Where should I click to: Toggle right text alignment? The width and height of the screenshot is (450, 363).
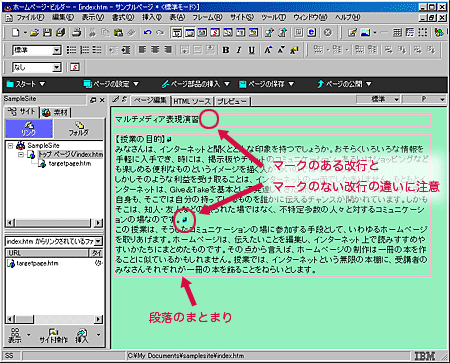point(168,50)
